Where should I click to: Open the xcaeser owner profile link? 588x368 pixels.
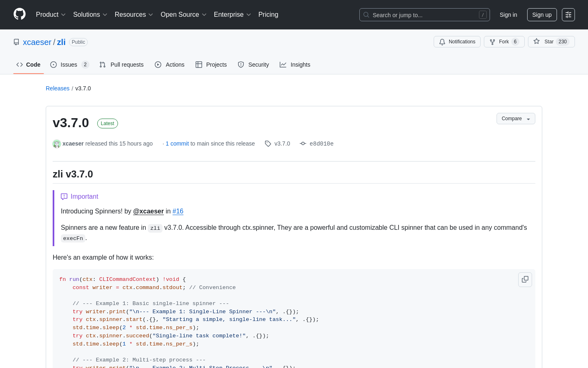coord(37,42)
